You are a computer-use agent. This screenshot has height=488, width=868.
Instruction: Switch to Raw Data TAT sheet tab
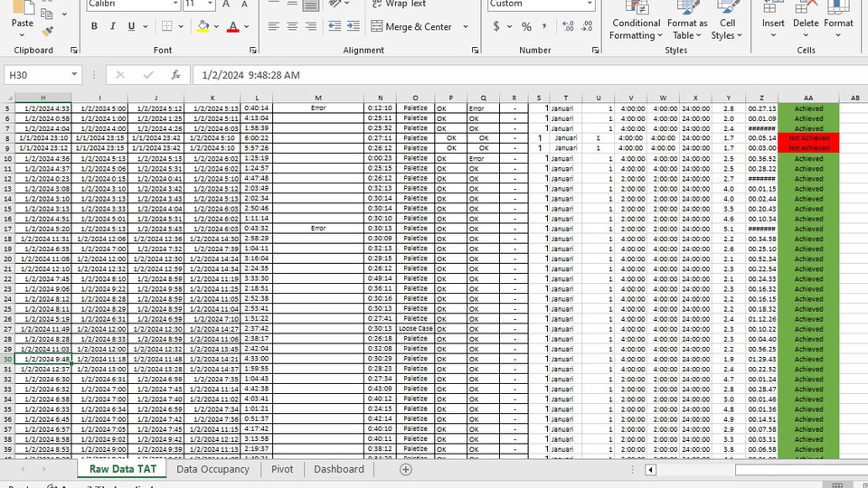[x=123, y=469]
